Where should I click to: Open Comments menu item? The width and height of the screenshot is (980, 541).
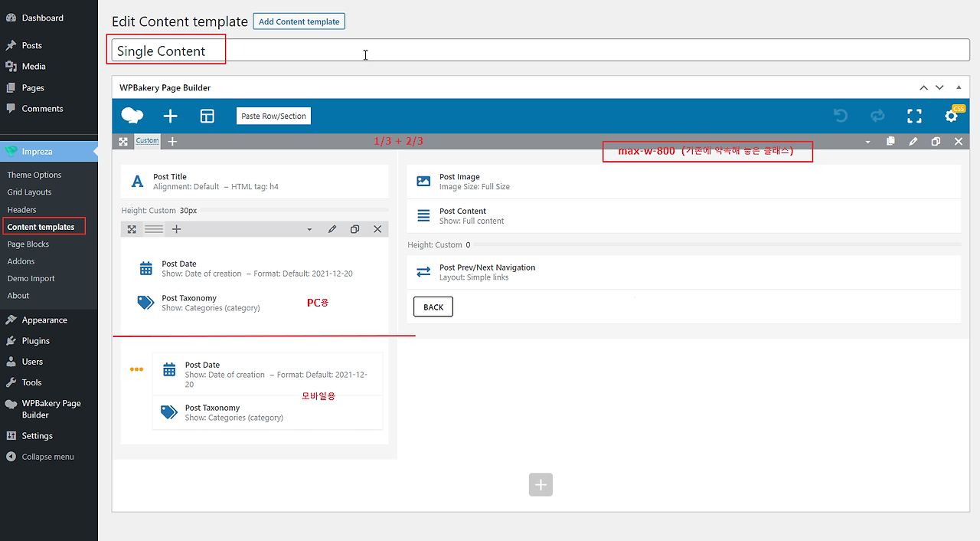point(49,108)
